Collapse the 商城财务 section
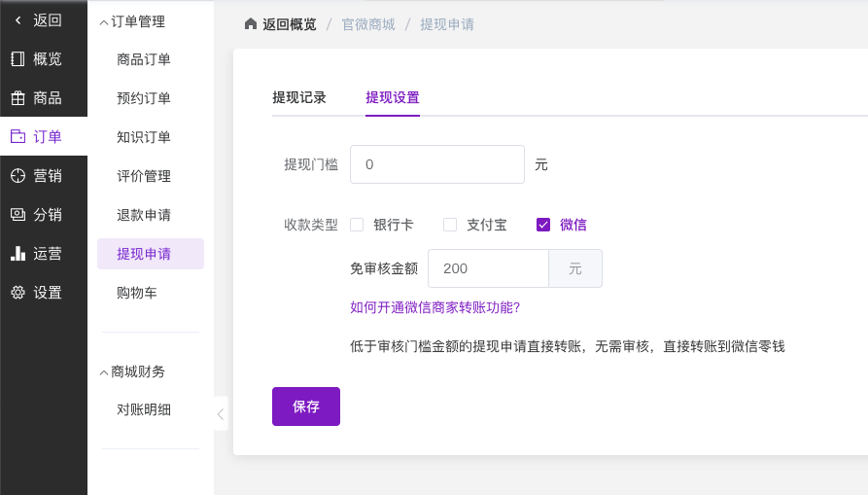868x495 pixels. click(x=104, y=371)
